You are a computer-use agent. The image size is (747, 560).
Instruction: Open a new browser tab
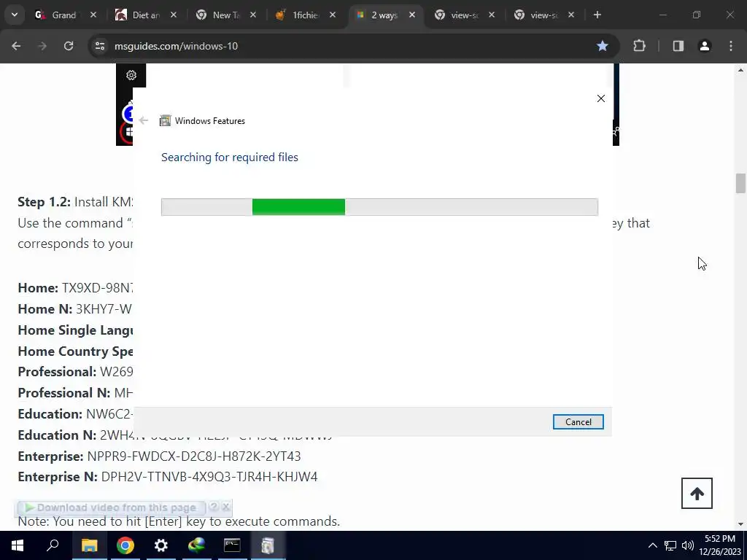[x=597, y=15]
